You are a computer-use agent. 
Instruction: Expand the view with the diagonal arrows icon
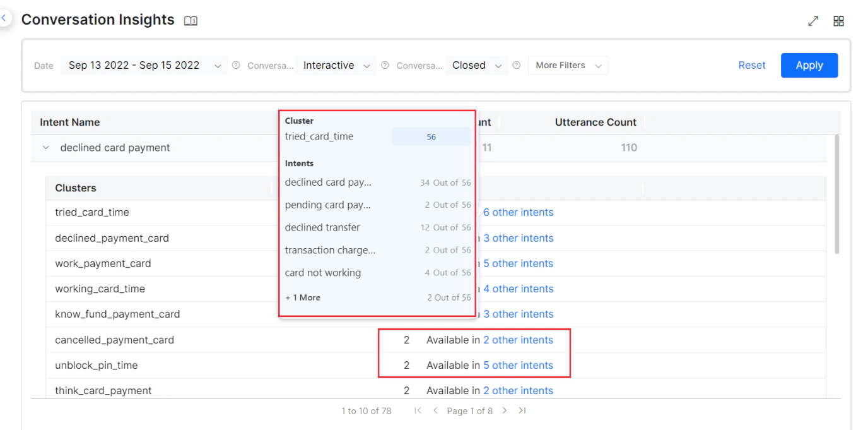click(x=812, y=20)
